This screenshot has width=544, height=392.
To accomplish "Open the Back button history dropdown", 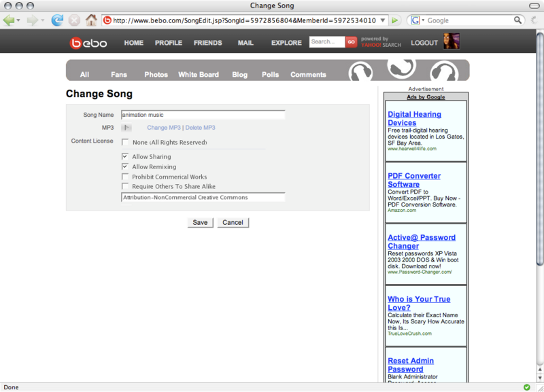I will (x=18, y=20).
